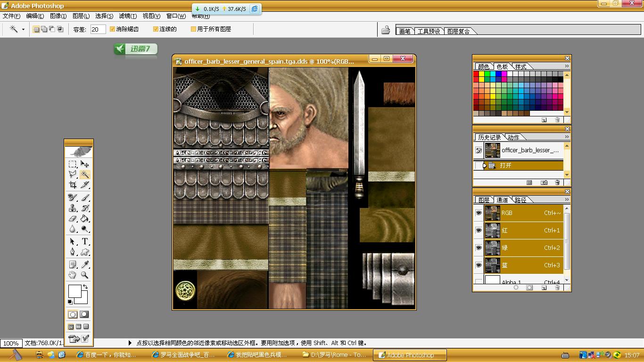644x362 pixels.
Task: Select the Eraser tool
Action: point(73,218)
